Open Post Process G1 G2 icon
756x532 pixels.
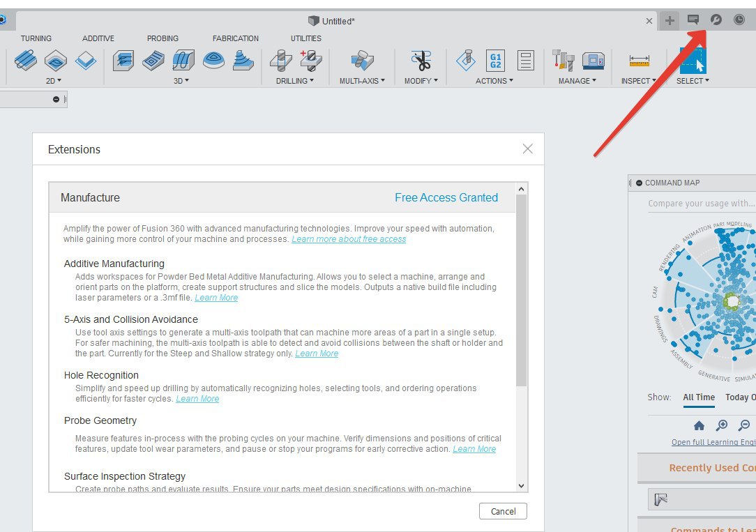coord(496,61)
